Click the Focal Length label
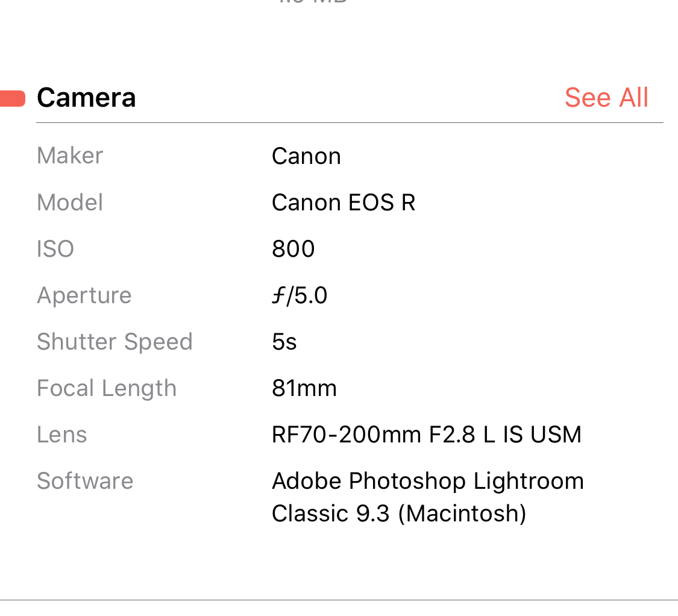678x616 pixels. pos(107,388)
